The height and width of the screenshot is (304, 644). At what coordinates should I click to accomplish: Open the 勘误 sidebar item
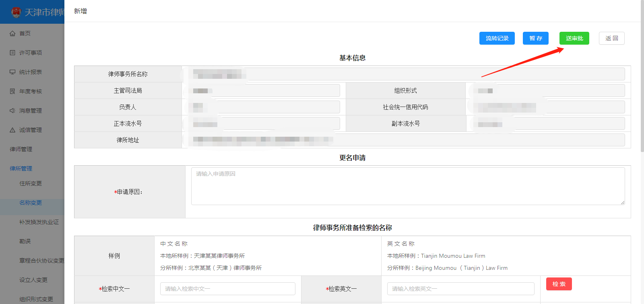point(25,241)
